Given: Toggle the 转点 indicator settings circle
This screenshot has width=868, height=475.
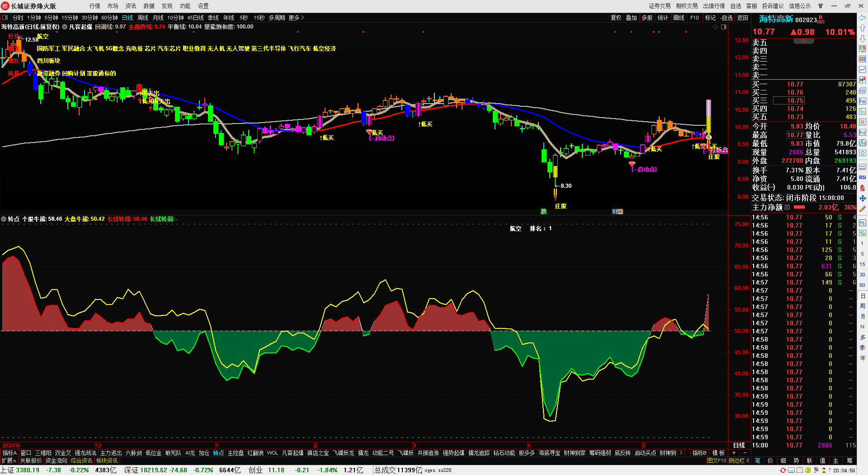Looking at the screenshot, I should pyautogui.click(x=4, y=219).
